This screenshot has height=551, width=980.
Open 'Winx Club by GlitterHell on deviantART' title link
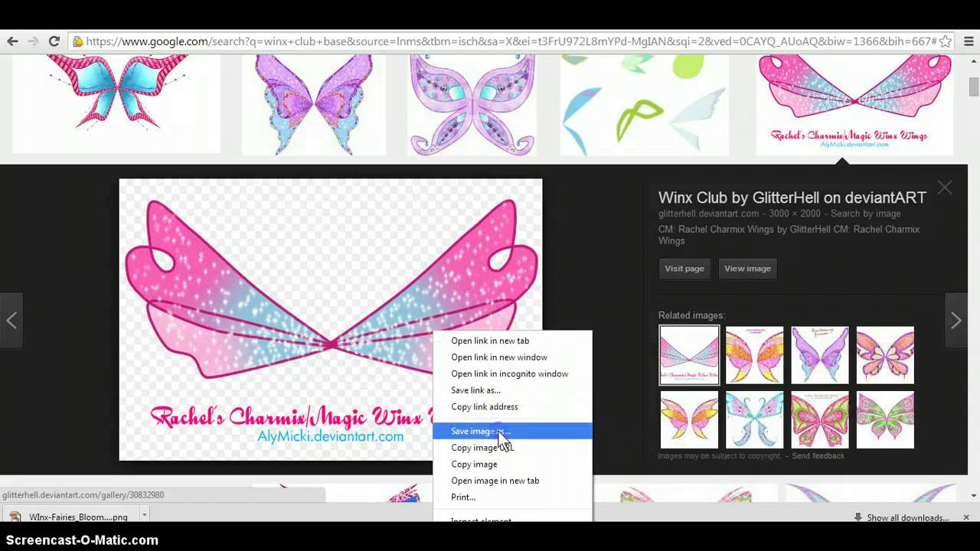tap(792, 197)
